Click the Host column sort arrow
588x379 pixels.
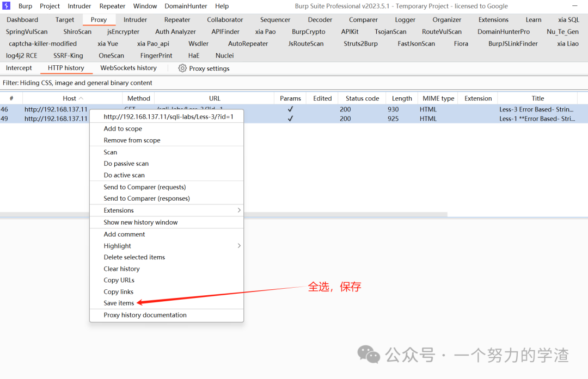(x=81, y=98)
